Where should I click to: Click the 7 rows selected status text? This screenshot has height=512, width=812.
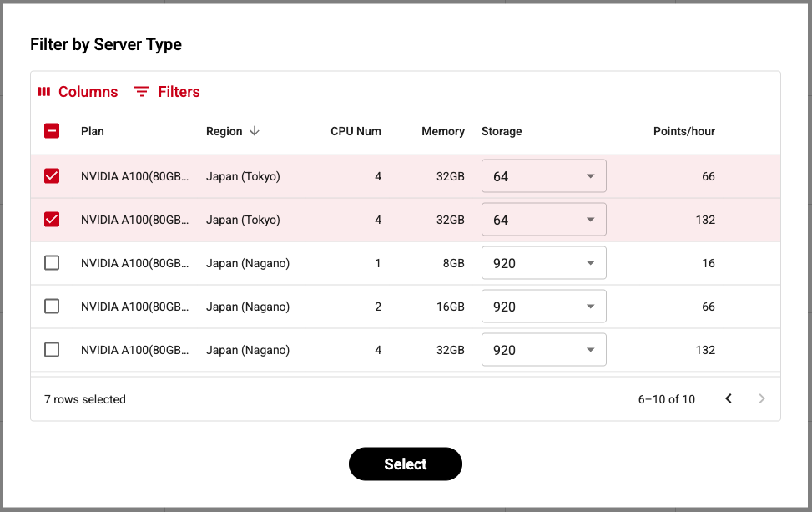click(84, 399)
